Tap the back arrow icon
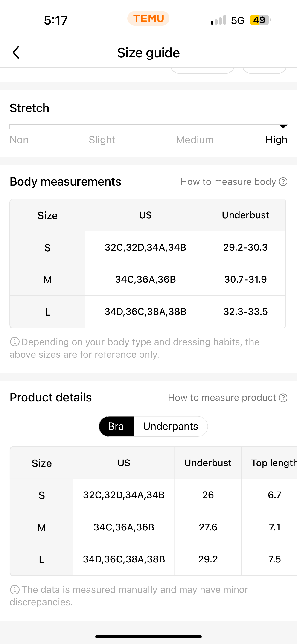The height and width of the screenshot is (644, 297). pos(16,53)
